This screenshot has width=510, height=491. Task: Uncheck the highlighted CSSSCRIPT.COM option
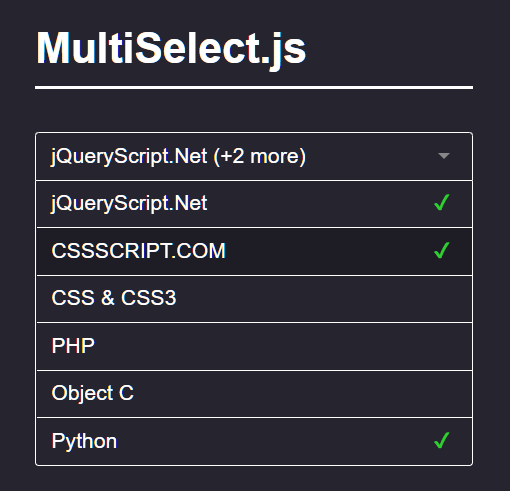254,251
